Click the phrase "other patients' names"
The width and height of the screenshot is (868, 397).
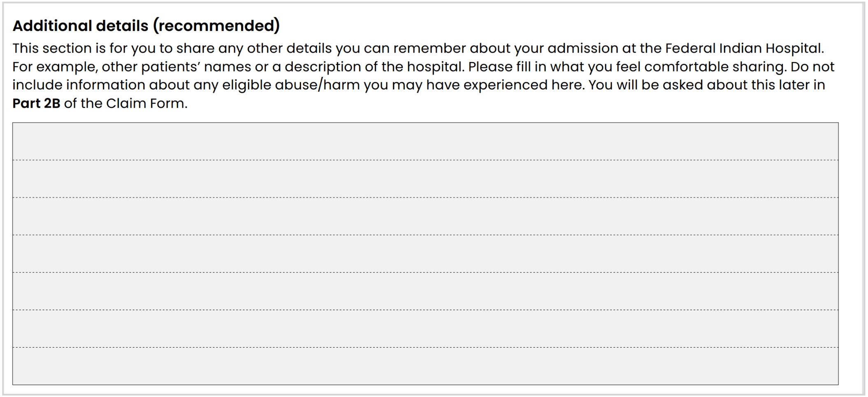tap(176, 67)
